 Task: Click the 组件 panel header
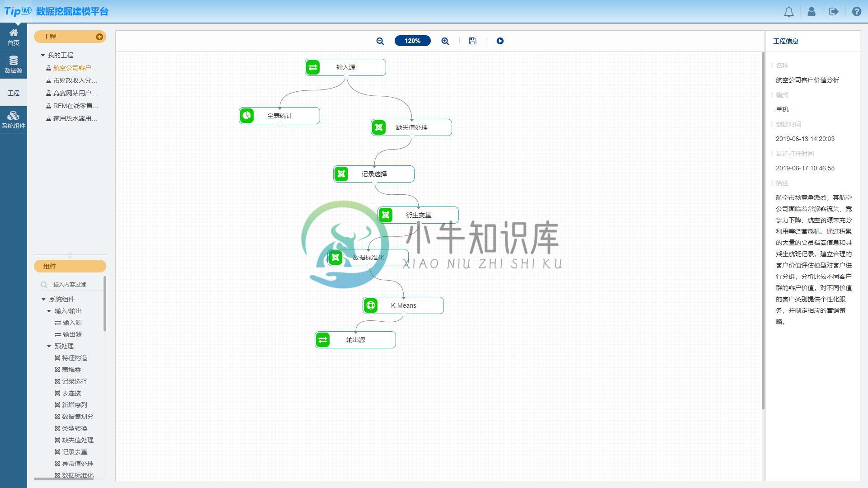70,266
